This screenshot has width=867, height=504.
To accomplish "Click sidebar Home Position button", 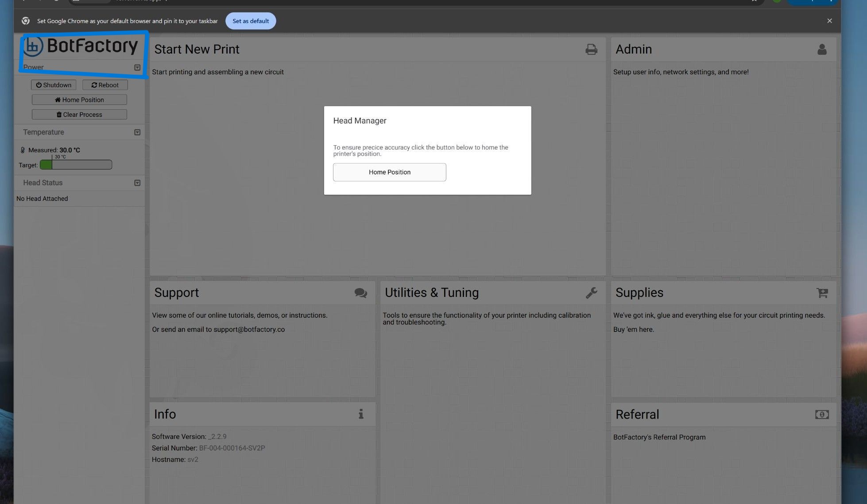I will (x=79, y=100).
